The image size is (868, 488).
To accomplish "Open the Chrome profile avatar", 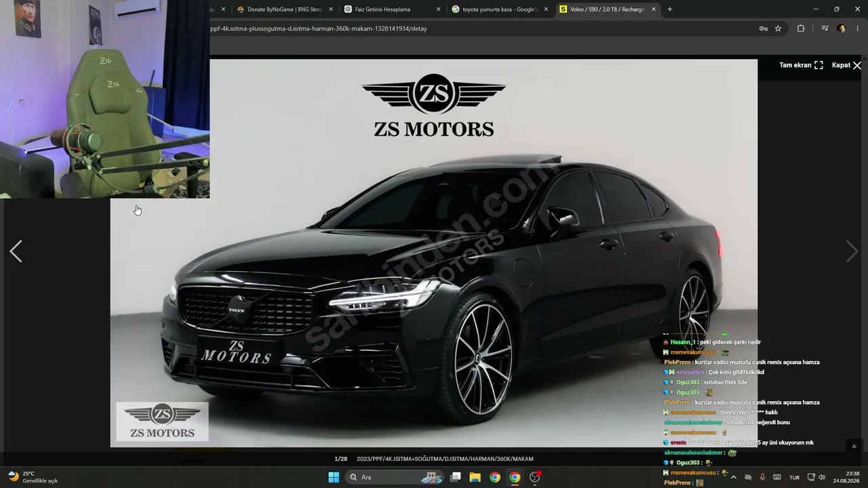I will pyautogui.click(x=842, y=28).
